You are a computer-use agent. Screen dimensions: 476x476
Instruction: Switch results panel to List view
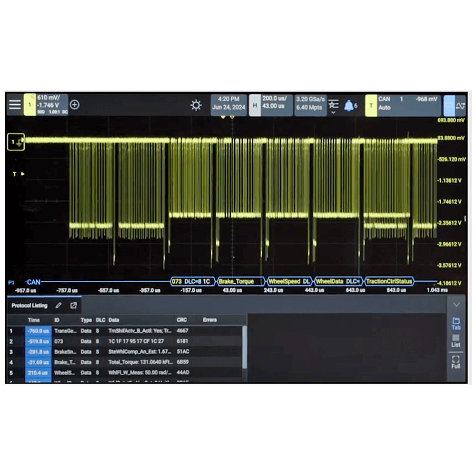456,341
